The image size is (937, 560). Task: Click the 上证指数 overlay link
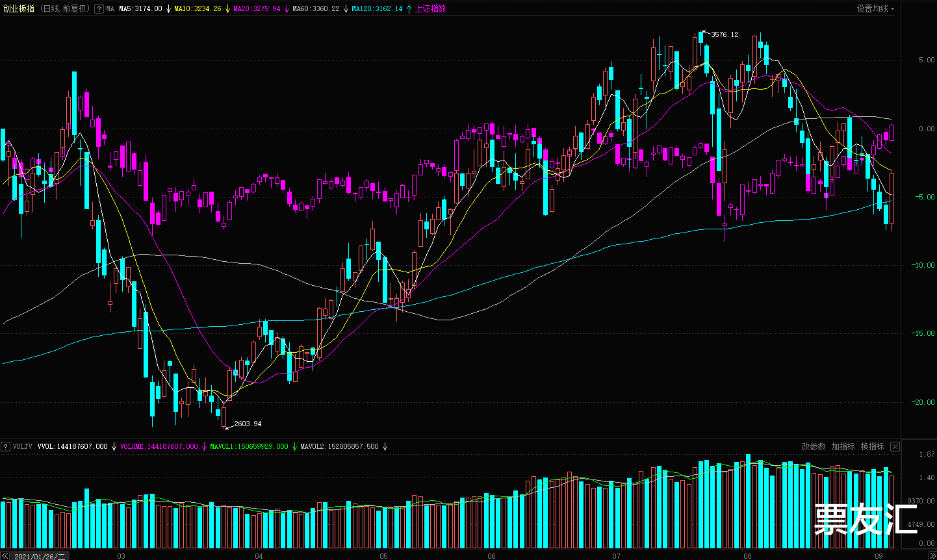[x=431, y=9]
